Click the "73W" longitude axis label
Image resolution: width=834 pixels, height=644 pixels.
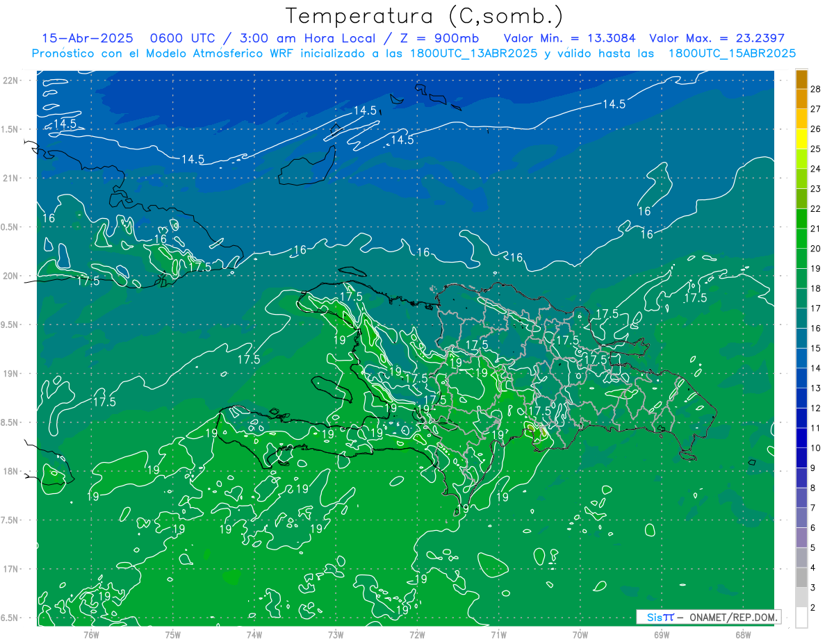tap(336, 635)
